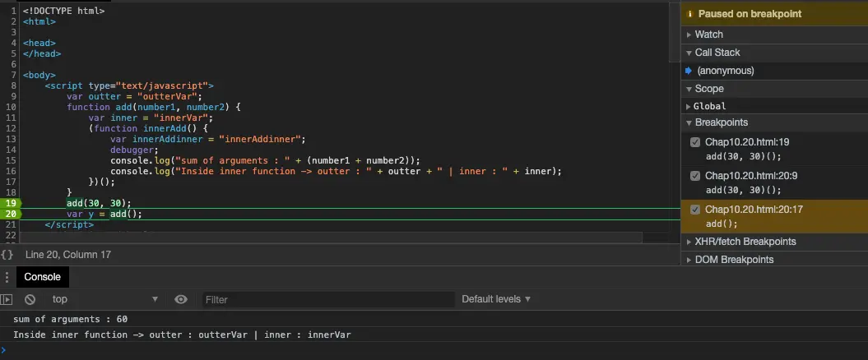The height and width of the screenshot is (360, 868).
Task: Uncheck breakpoint Chap10.20.html:20:9
Action: point(694,176)
